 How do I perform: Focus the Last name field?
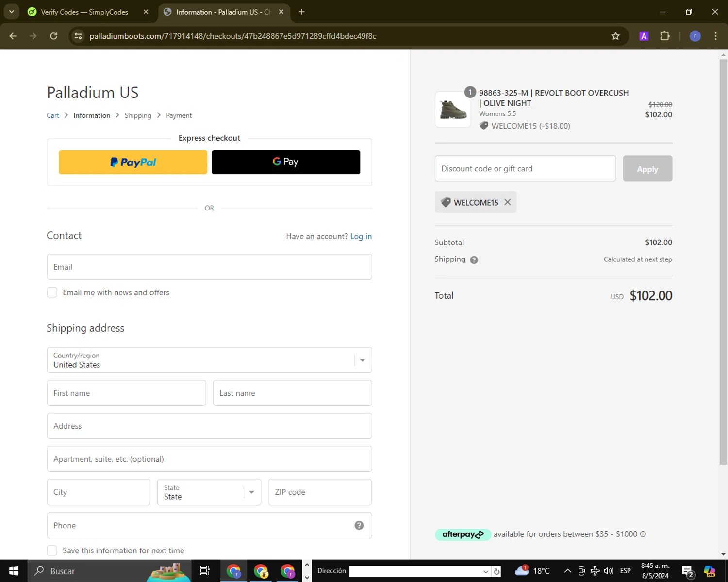[x=292, y=393]
